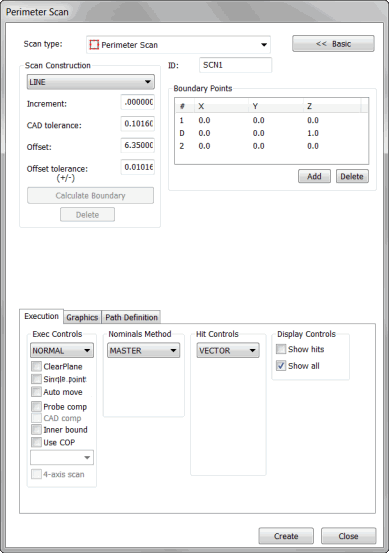This screenshot has height=553, width=389.
Task: Switch to the Graphics tab
Action: [82, 317]
